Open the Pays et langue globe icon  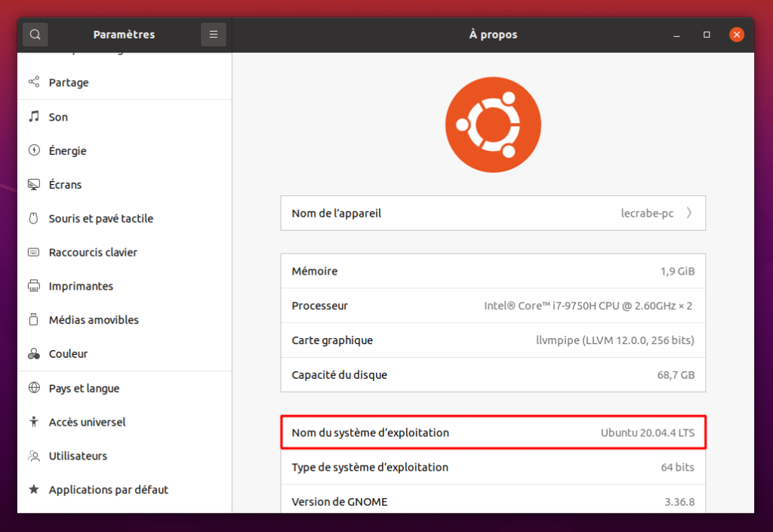[34, 388]
